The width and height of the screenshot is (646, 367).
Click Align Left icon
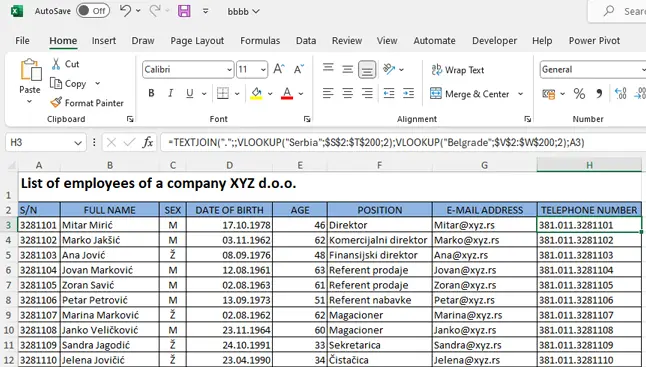click(328, 94)
